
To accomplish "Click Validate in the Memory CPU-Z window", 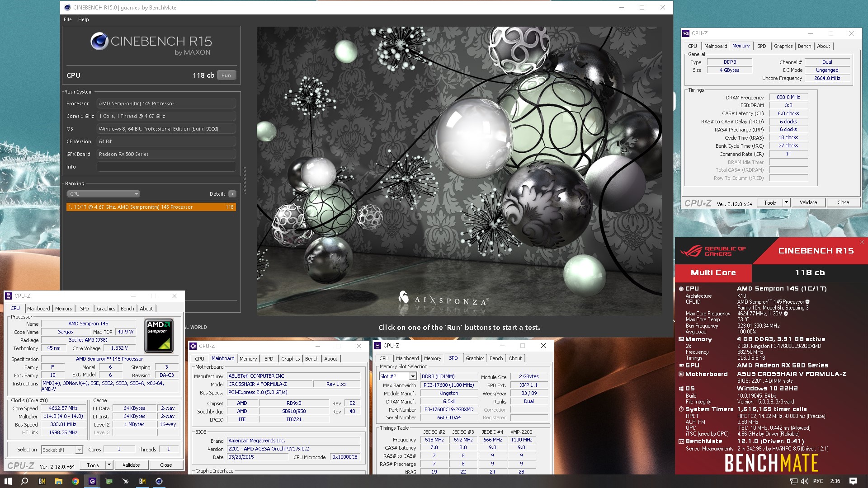I will point(808,202).
